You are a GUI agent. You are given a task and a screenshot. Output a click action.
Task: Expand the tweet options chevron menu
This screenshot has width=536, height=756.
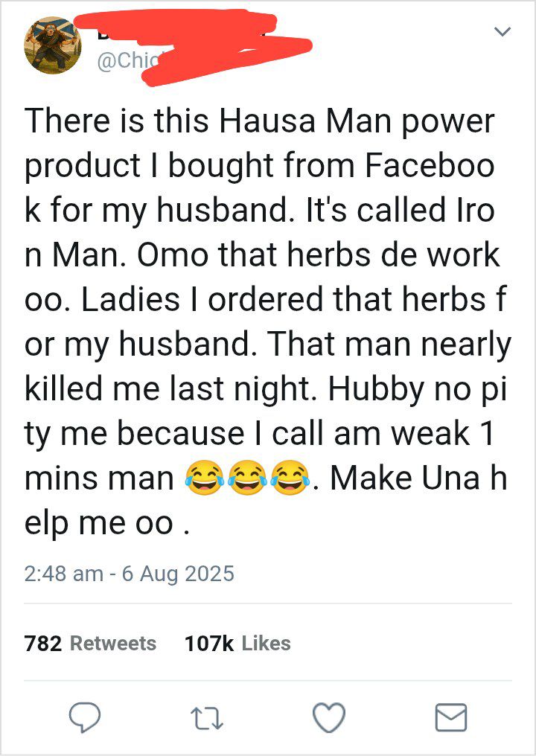[x=503, y=31]
